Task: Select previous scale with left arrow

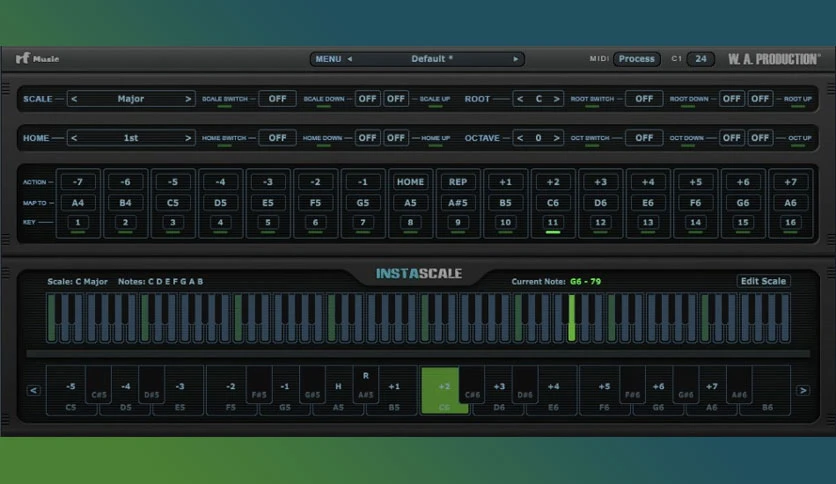Action: point(74,99)
